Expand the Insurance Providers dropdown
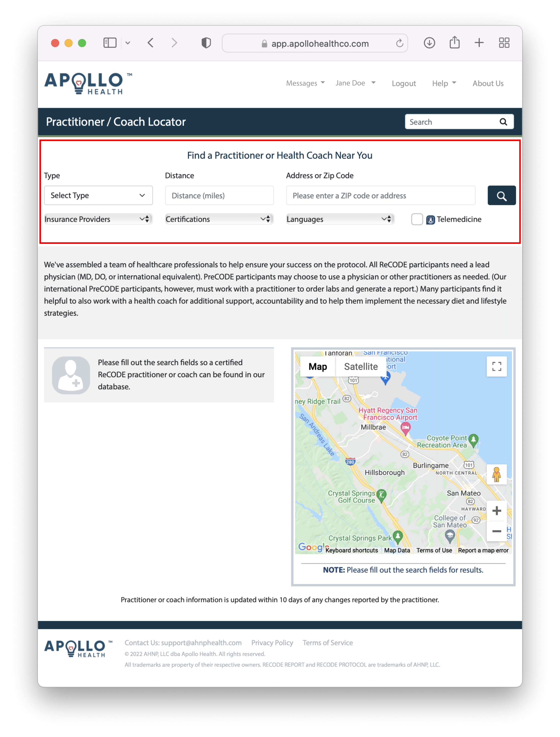The image size is (560, 737). 98,219
